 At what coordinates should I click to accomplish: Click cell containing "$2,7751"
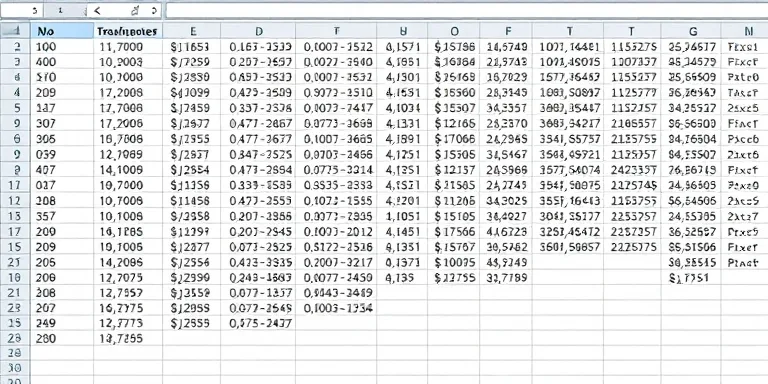click(x=692, y=277)
